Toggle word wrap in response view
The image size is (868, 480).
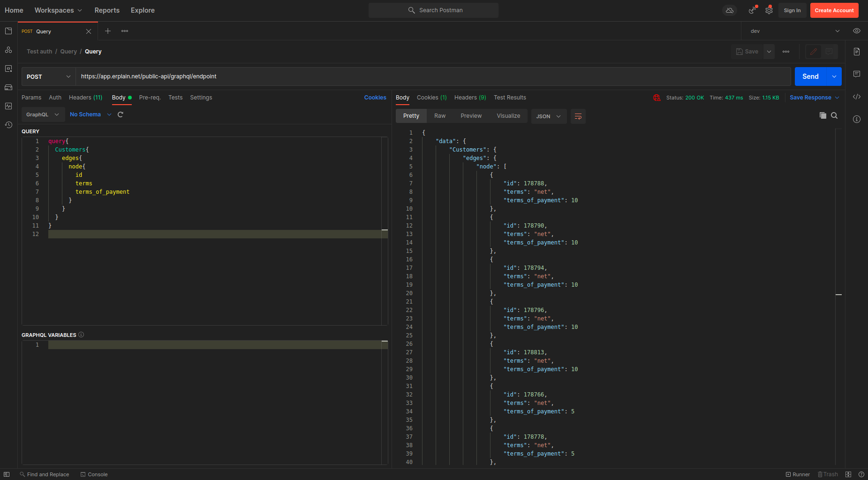pyautogui.click(x=578, y=116)
